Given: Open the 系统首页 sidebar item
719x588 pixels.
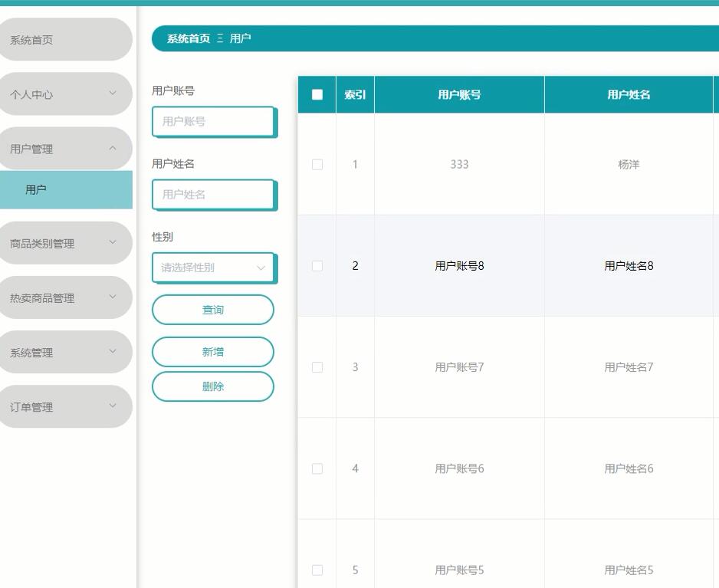Looking at the screenshot, I should (x=64, y=39).
